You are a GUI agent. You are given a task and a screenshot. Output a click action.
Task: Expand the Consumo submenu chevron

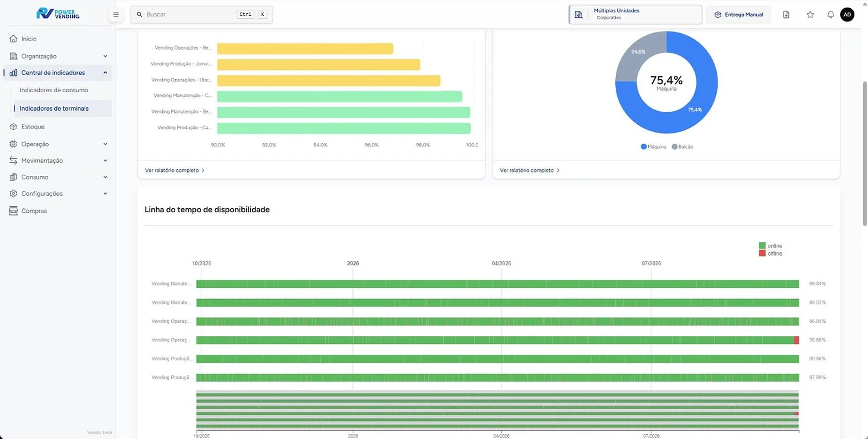click(x=105, y=177)
